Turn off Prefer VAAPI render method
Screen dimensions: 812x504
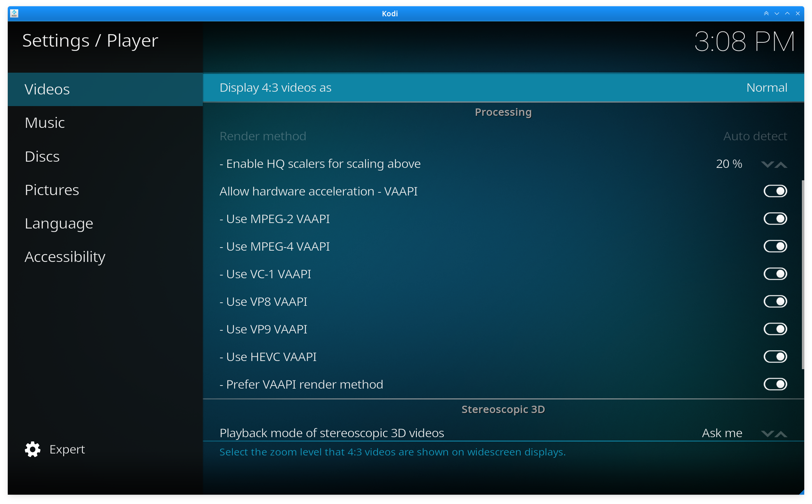[x=775, y=384]
